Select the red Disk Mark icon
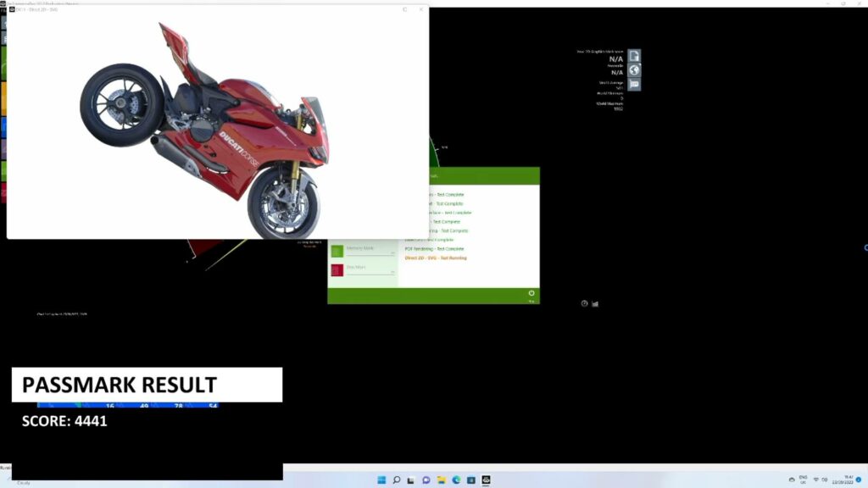Image resolution: width=868 pixels, height=488 pixels. coord(337,270)
